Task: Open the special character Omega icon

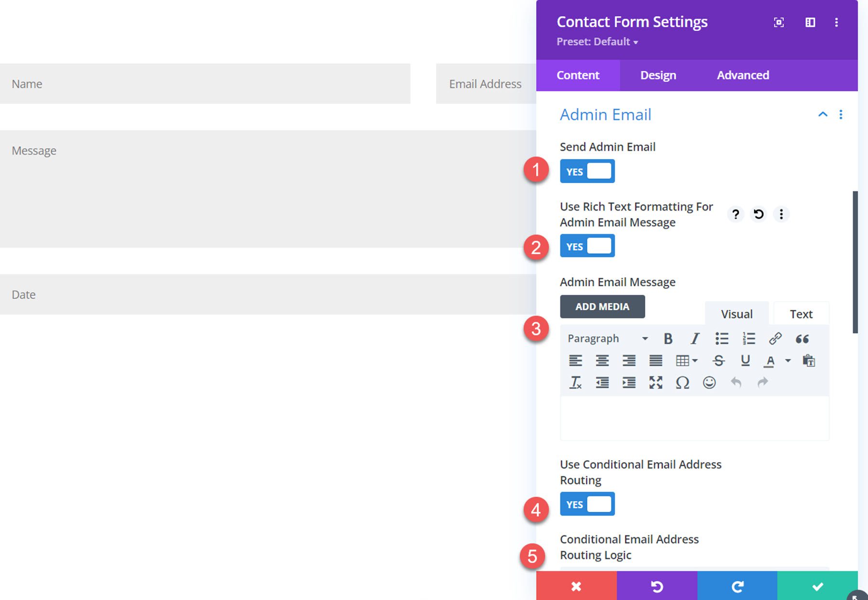Action: point(682,383)
